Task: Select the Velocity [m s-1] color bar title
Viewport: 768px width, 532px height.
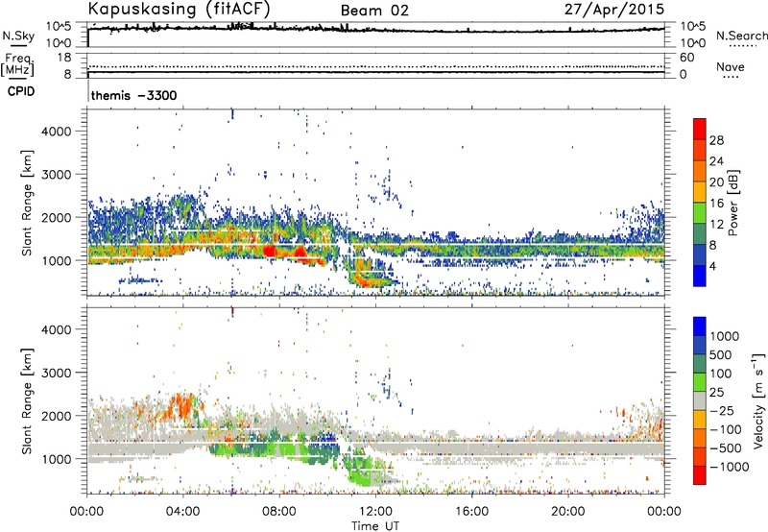Action: [x=758, y=400]
